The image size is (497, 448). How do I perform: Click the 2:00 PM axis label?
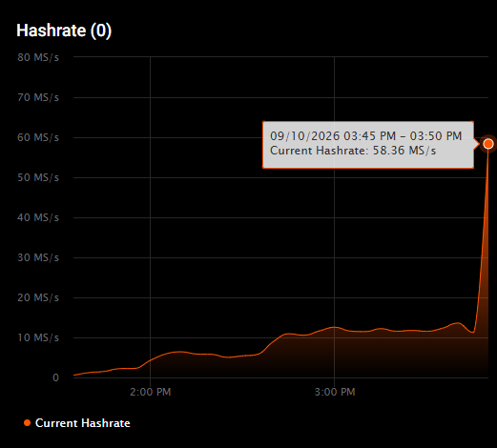(x=150, y=392)
